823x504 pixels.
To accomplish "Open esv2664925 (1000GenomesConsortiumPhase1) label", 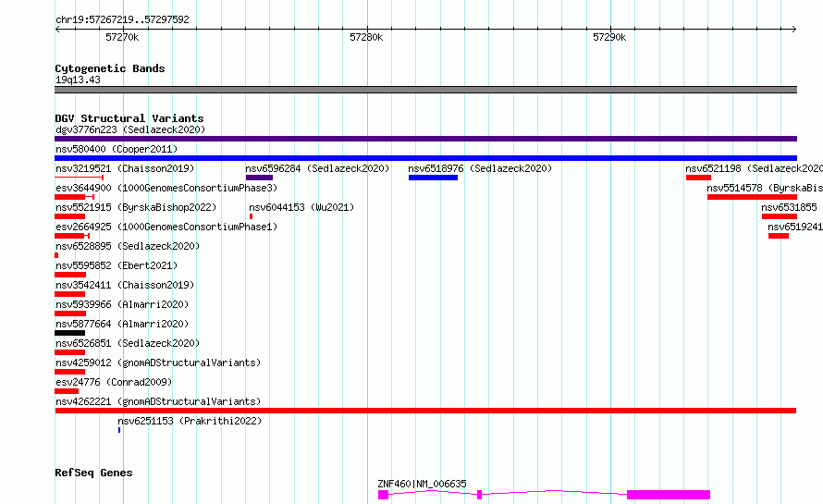I will coord(166,227).
